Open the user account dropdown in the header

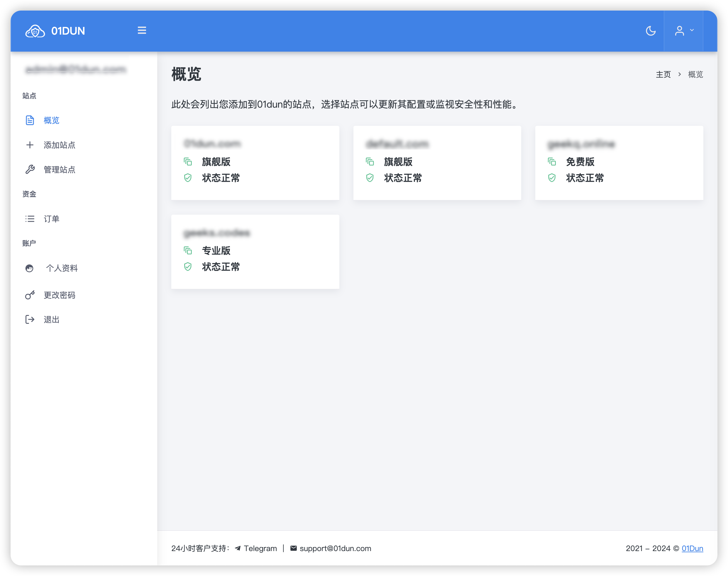(684, 31)
